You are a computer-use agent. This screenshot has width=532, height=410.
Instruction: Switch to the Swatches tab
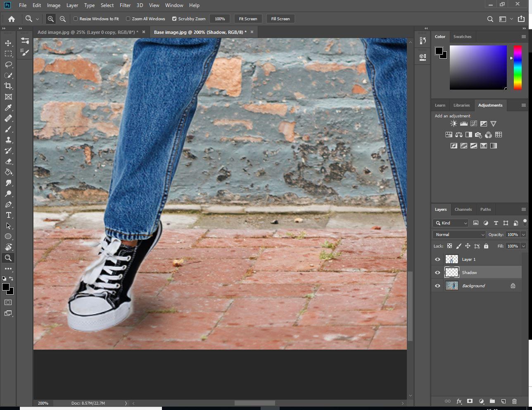462,36
